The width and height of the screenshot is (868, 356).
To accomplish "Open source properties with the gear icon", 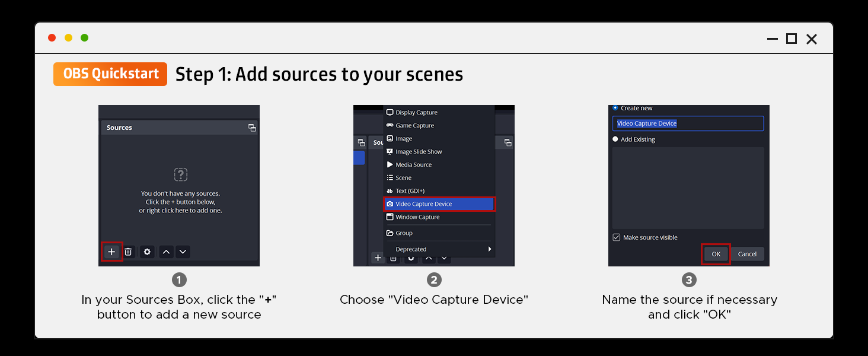I will [x=146, y=252].
